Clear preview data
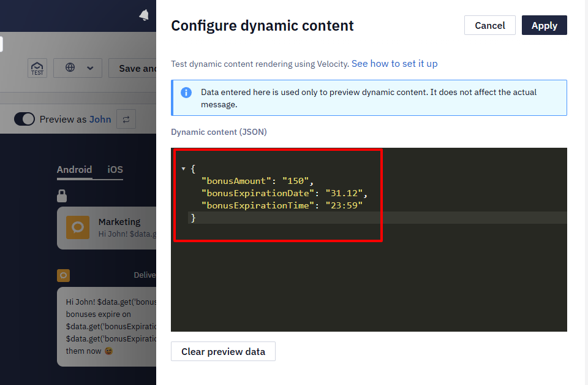588x385 pixels. coord(223,351)
